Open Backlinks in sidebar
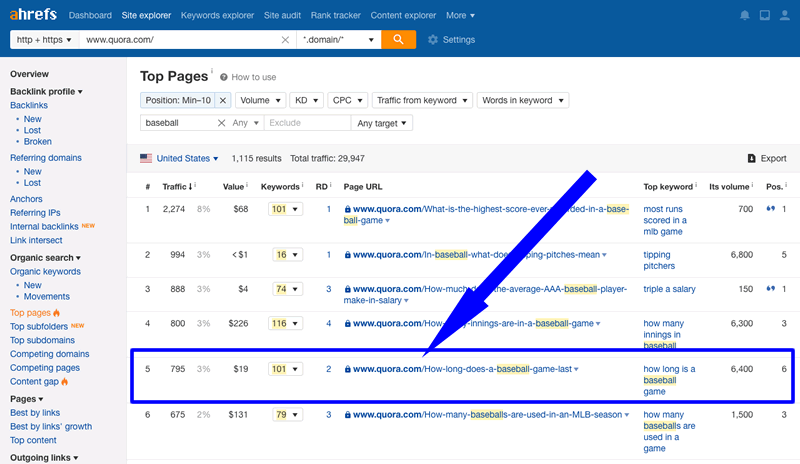 [29, 105]
